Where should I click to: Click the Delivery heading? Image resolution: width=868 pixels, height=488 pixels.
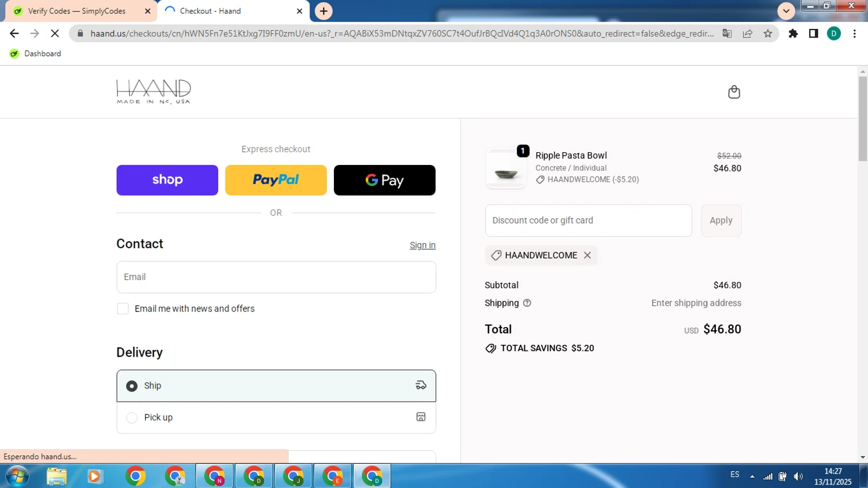[x=139, y=353]
